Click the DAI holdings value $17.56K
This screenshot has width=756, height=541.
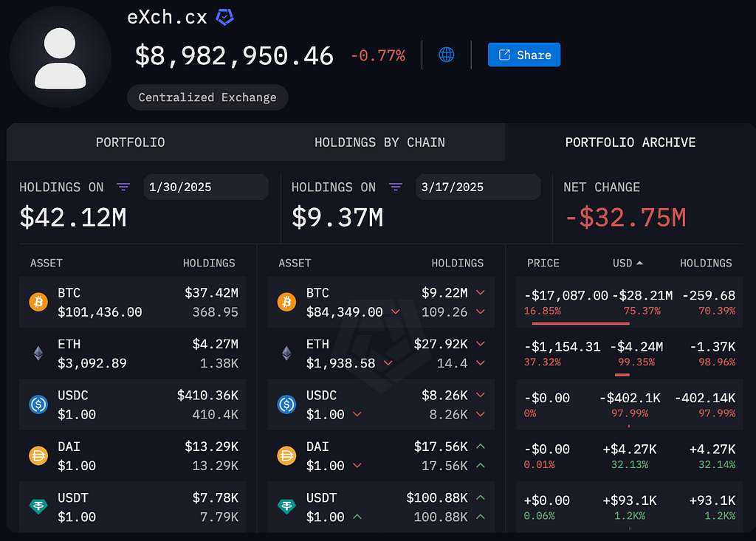coord(441,447)
